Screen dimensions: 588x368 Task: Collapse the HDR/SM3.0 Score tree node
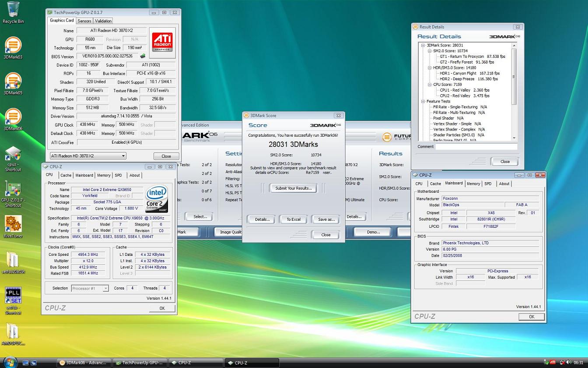click(430, 68)
